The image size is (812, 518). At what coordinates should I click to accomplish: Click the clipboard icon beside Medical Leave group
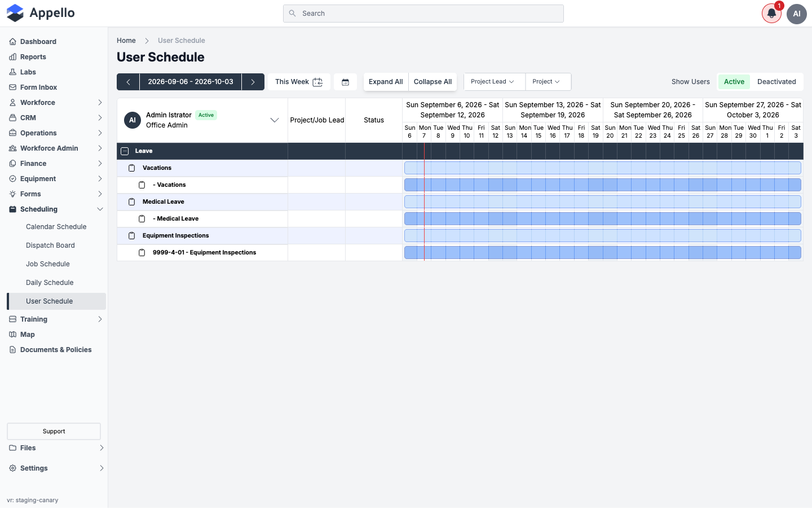click(132, 202)
